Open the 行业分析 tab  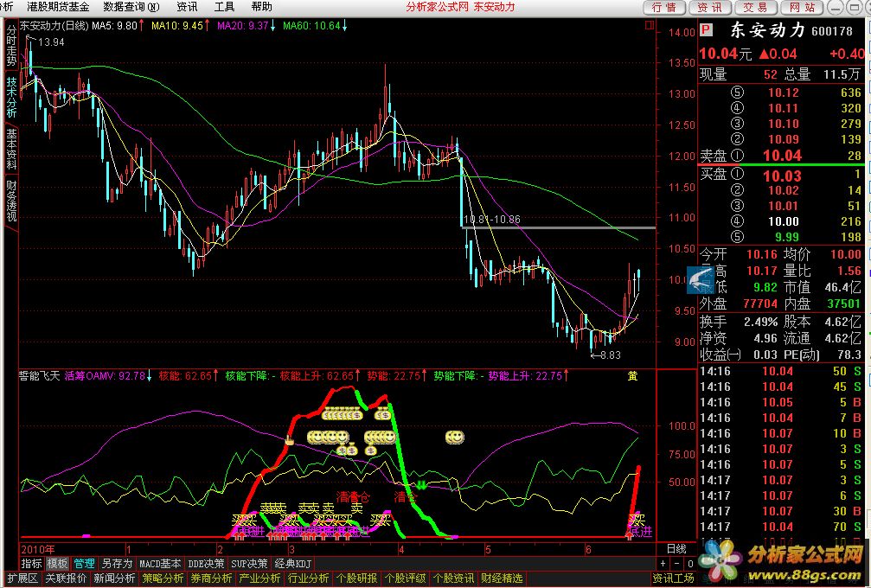[x=308, y=578]
